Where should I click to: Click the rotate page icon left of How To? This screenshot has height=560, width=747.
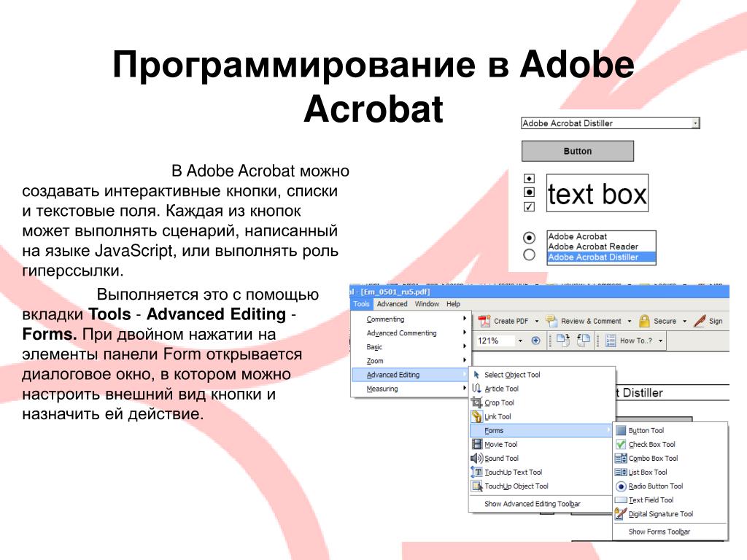(x=583, y=340)
